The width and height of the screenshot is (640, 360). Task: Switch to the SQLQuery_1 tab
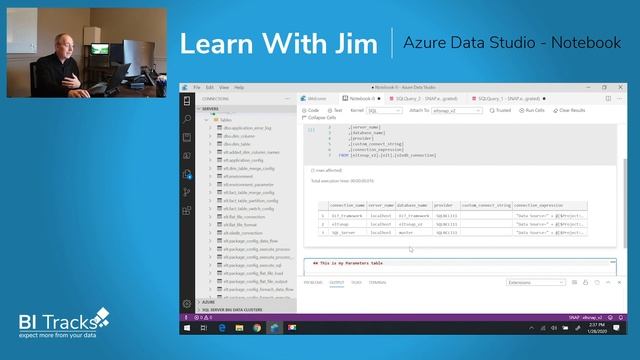coord(508,99)
